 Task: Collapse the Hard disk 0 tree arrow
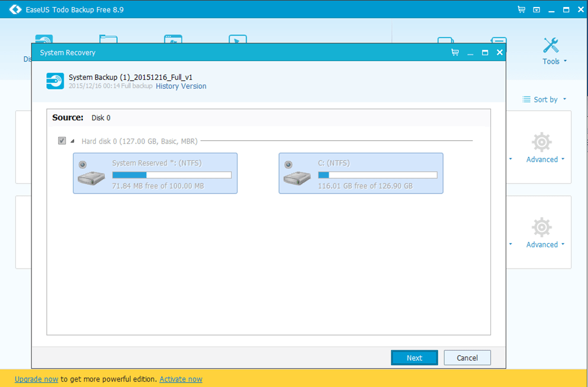[x=73, y=141]
